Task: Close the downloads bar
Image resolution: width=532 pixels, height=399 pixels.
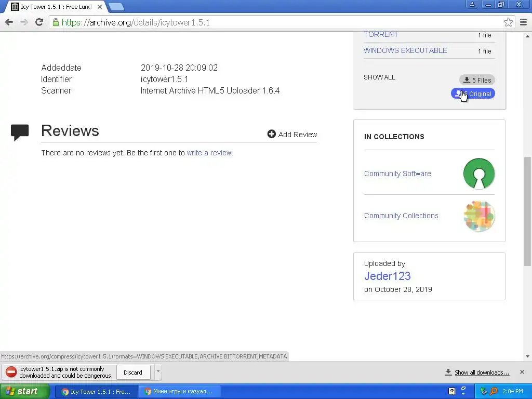Action: [522, 372]
